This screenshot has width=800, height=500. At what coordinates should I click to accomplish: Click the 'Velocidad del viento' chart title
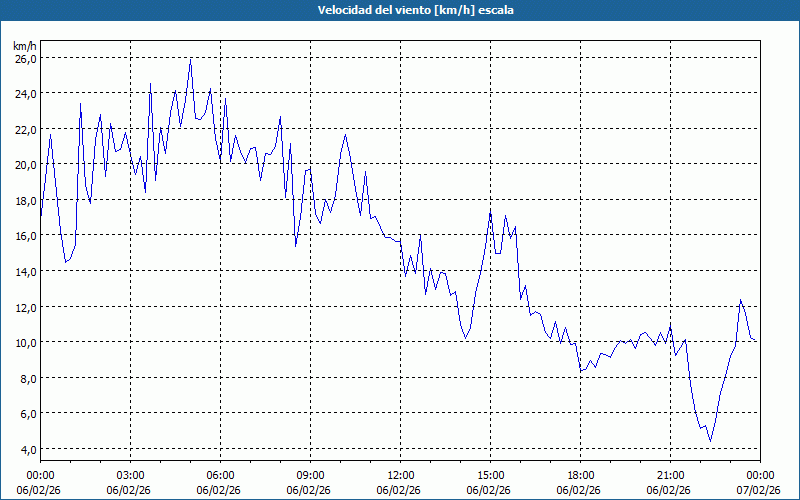coord(400,11)
